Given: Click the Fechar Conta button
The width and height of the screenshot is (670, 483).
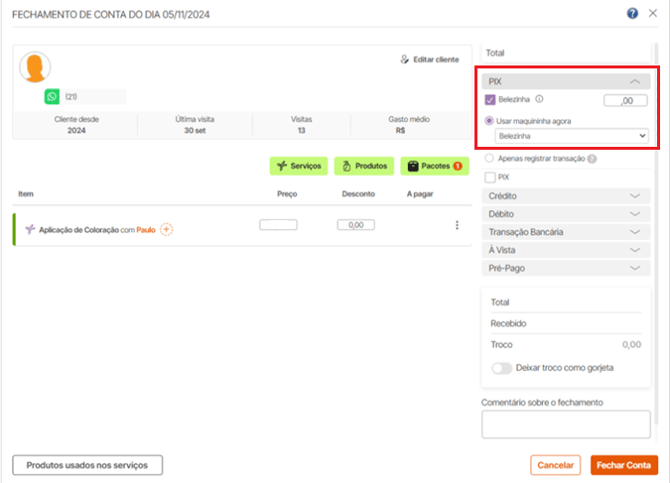Looking at the screenshot, I should click(624, 465).
